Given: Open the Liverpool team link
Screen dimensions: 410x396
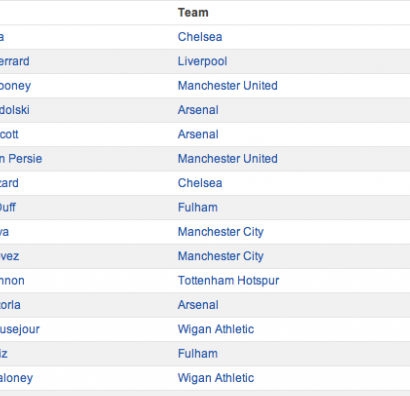Looking at the screenshot, I should pos(202,61).
